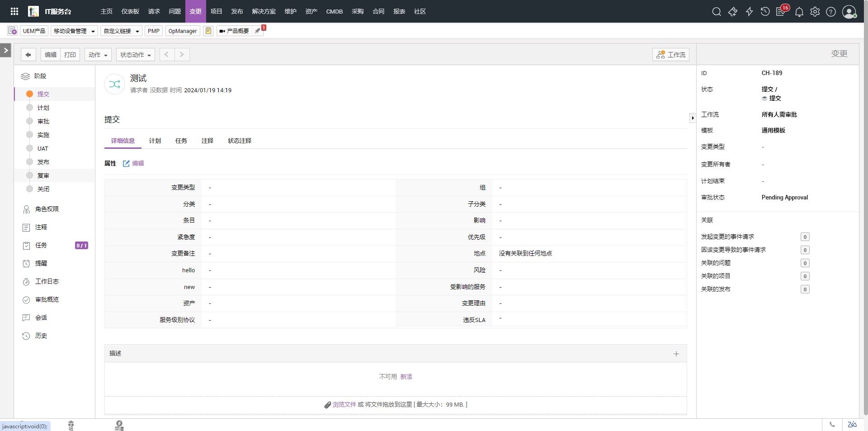Click the 浏览文件 link

coord(344,404)
